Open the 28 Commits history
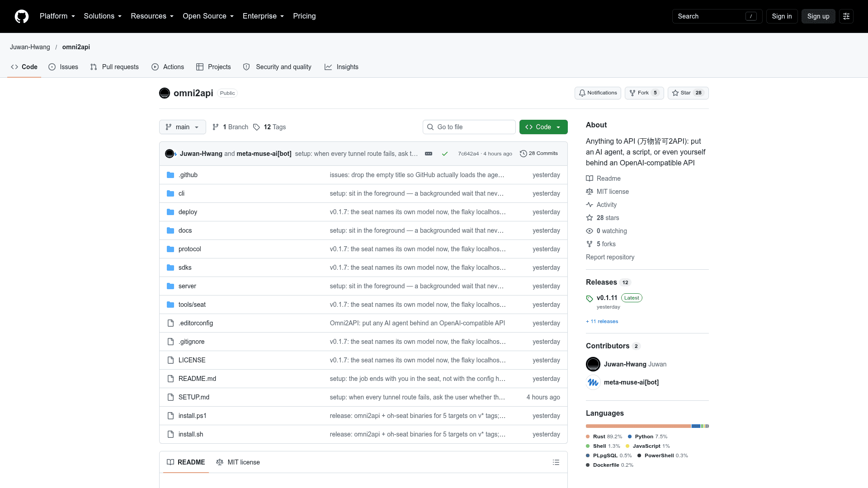The image size is (868, 488). pyautogui.click(x=539, y=154)
